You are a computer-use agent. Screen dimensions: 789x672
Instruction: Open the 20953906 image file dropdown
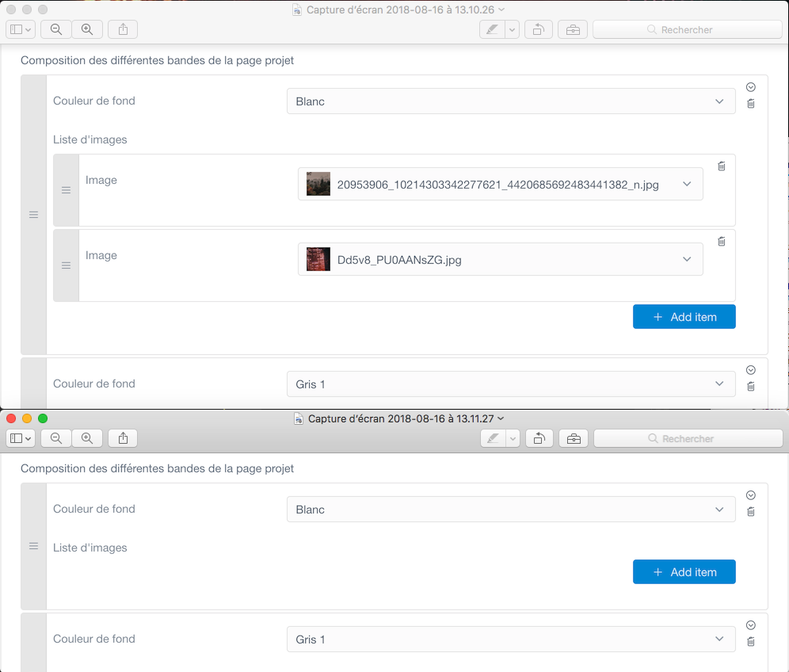(501, 184)
